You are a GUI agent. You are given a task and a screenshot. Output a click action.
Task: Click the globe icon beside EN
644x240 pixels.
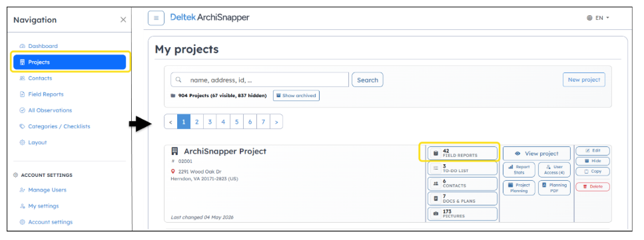[589, 18]
